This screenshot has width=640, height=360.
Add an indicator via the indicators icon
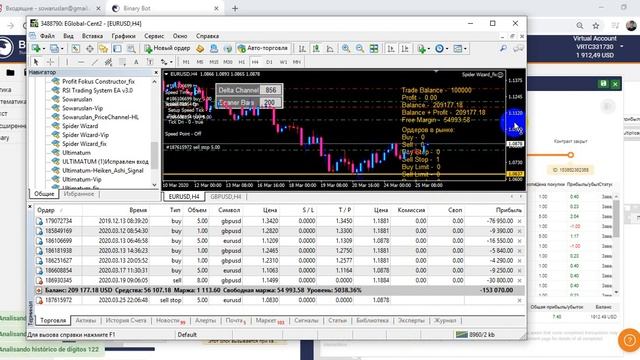tap(421, 49)
